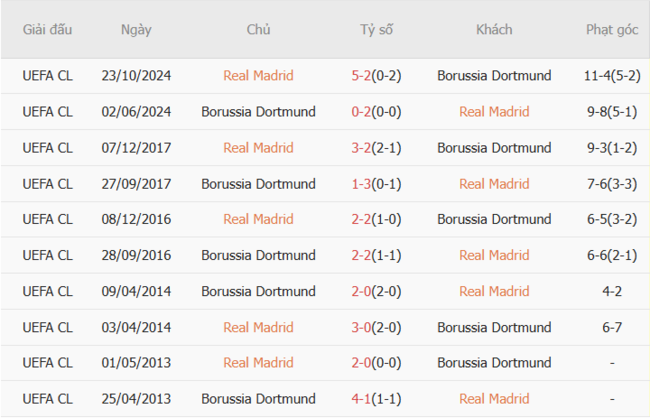Select Real Madrid in the 02/06/2024 row
The width and height of the screenshot is (650, 418).
coord(494,112)
